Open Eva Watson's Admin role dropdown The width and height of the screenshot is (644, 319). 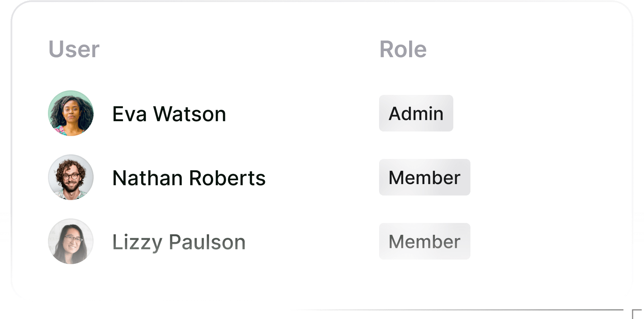416,113
